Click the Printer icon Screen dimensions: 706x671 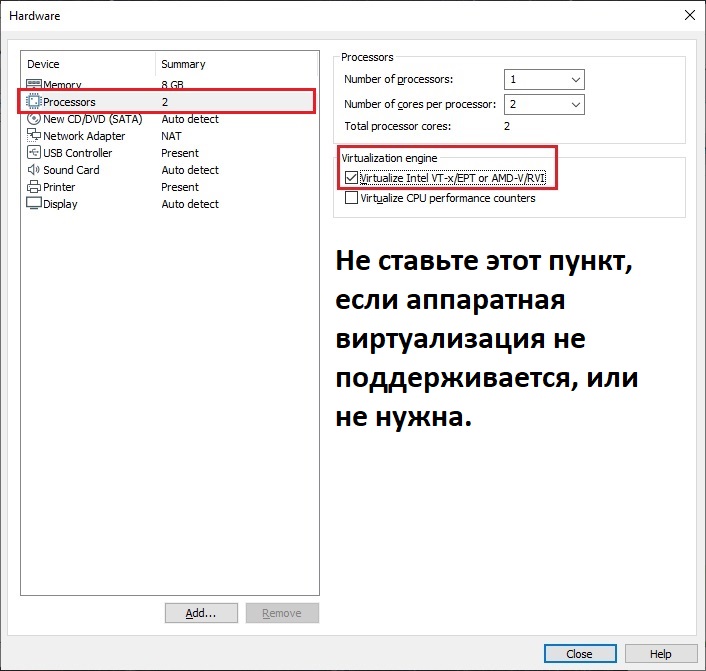click(34, 187)
